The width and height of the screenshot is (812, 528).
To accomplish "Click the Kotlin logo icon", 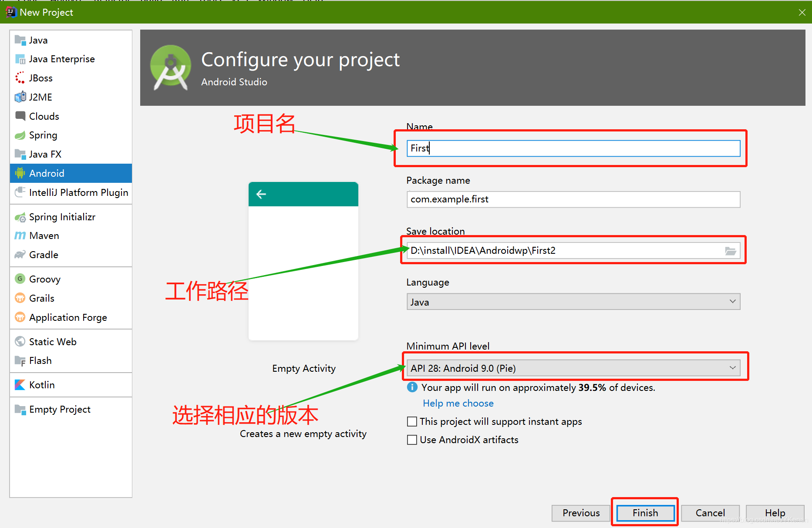I will [20, 385].
